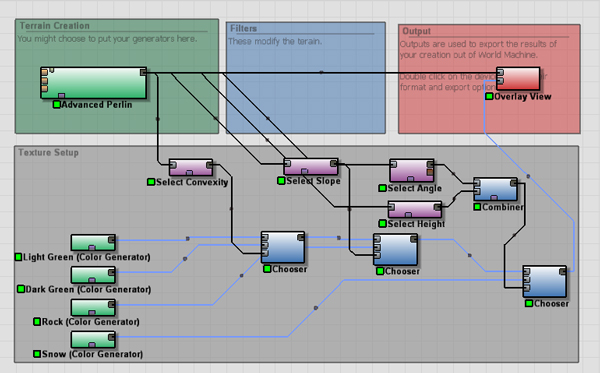The image size is (600, 373).
Task: Select the Light Green color generator node
Action: coord(93,243)
